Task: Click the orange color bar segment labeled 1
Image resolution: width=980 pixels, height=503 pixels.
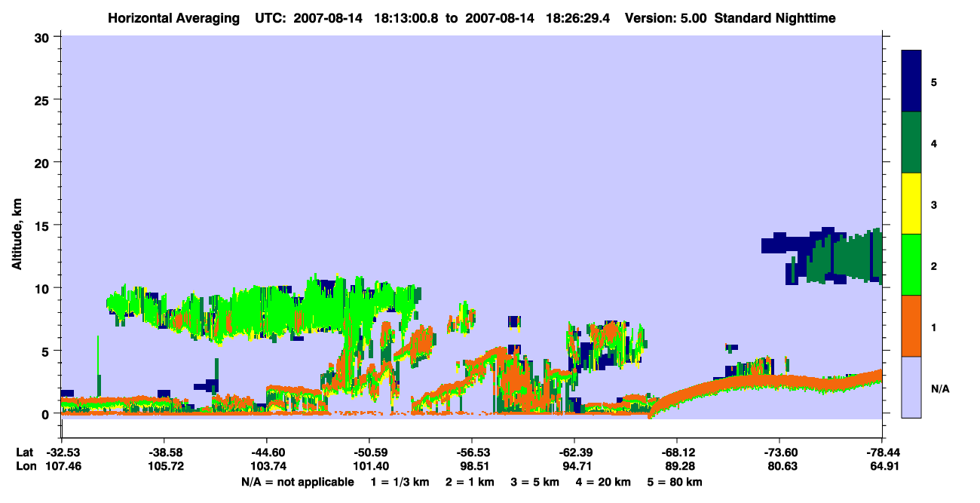Action: (x=911, y=326)
